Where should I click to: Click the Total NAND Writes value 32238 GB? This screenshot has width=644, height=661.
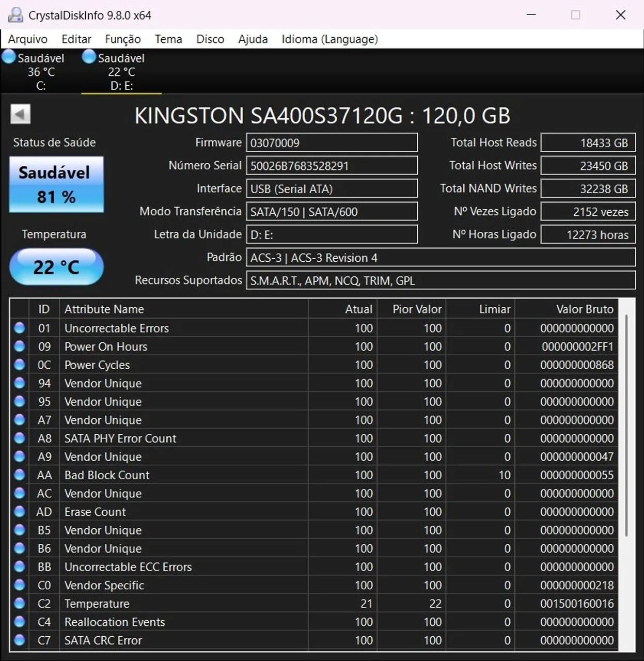[x=588, y=188]
